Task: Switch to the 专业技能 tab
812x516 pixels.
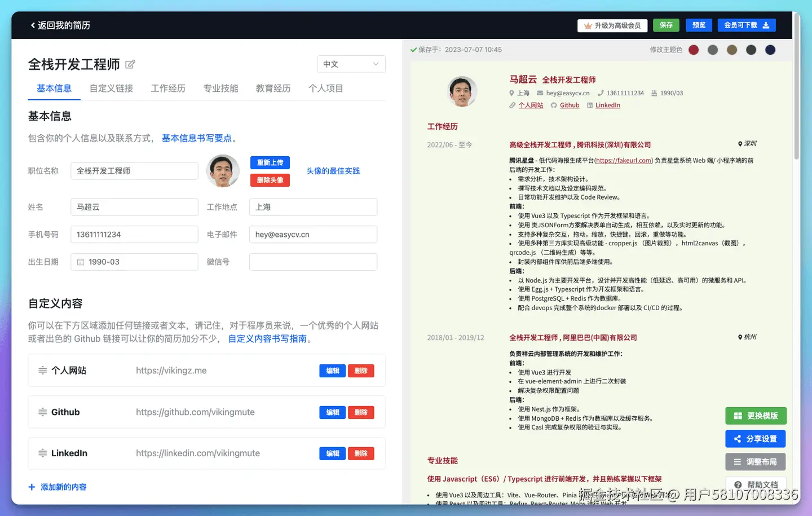Action: pyautogui.click(x=220, y=88)
